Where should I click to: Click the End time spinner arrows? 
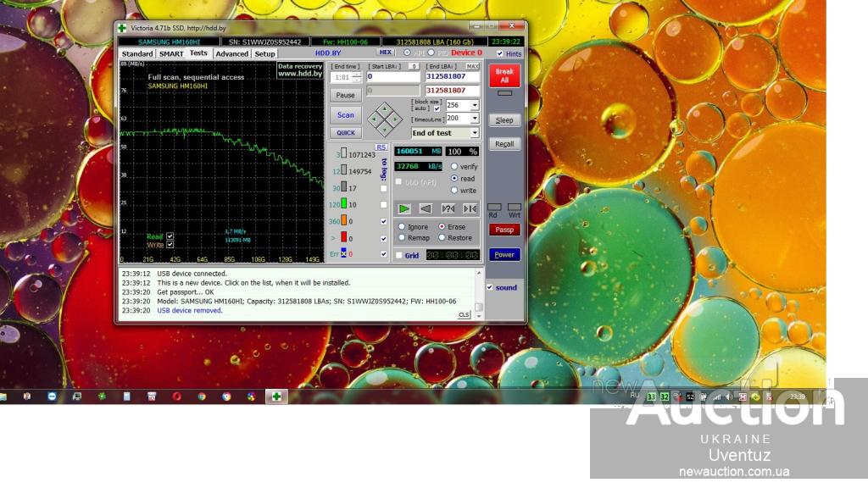357,77
